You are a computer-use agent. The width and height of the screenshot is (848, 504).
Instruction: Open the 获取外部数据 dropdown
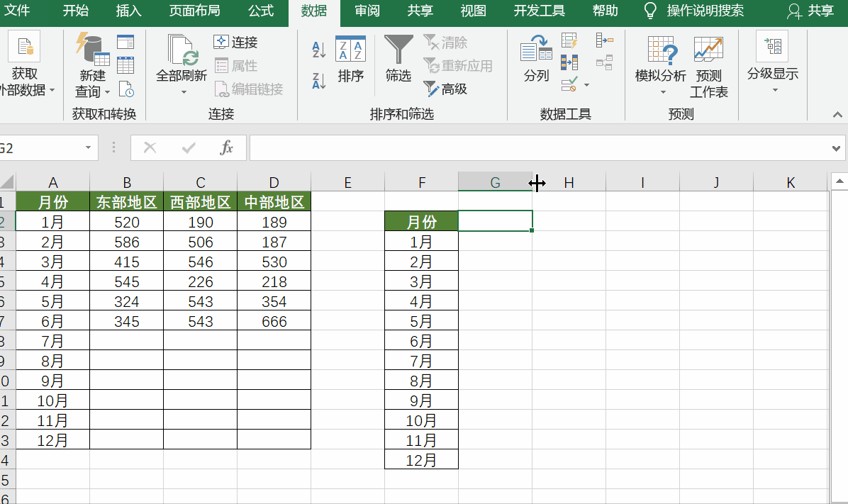(25, 65)
